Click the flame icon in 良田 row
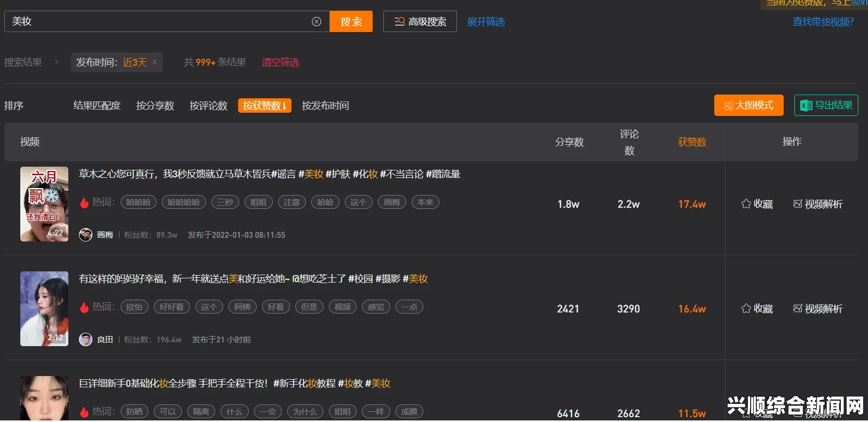868x422 pixels. [x=84, y=307]
